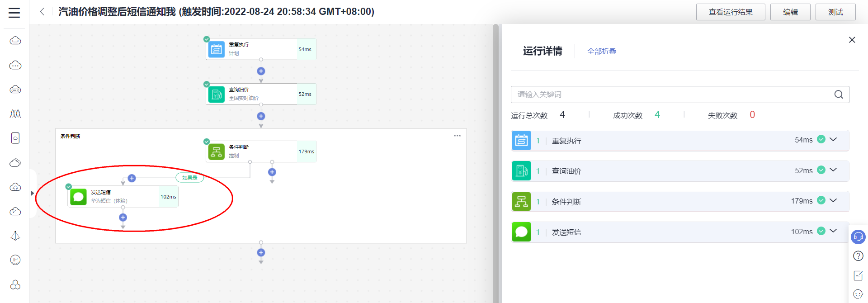Open the double cloud sidebar icon
This screenshot has width=868, height=303.
click(x=15, y=162)
